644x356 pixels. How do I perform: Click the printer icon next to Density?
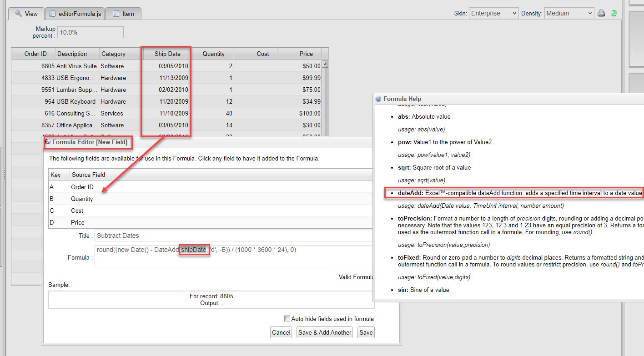[601, 14]
